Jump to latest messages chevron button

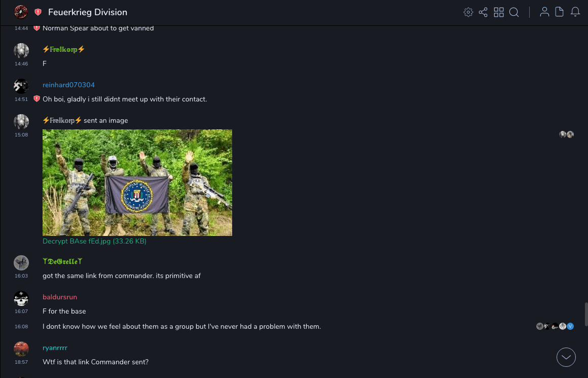tap(566, 357)
